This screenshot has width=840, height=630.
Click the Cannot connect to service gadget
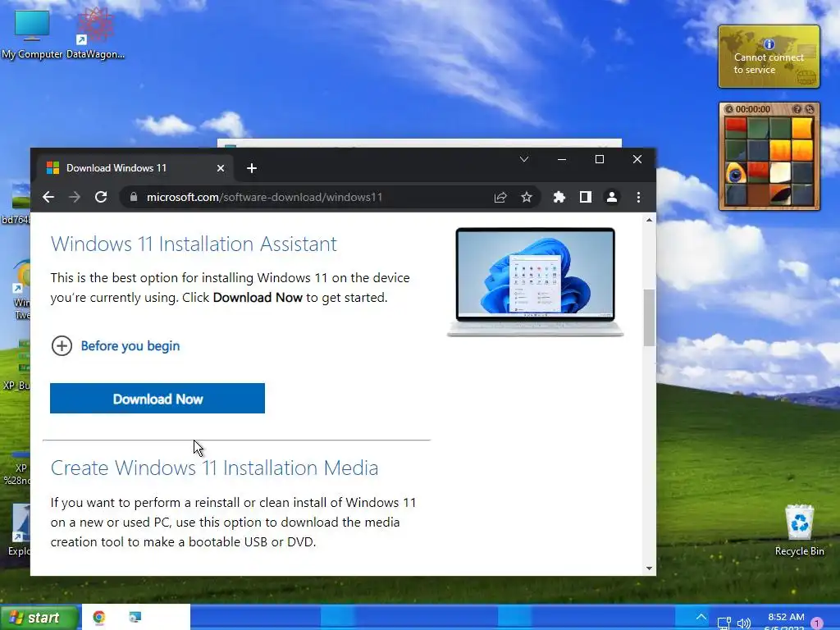point(769,57)
